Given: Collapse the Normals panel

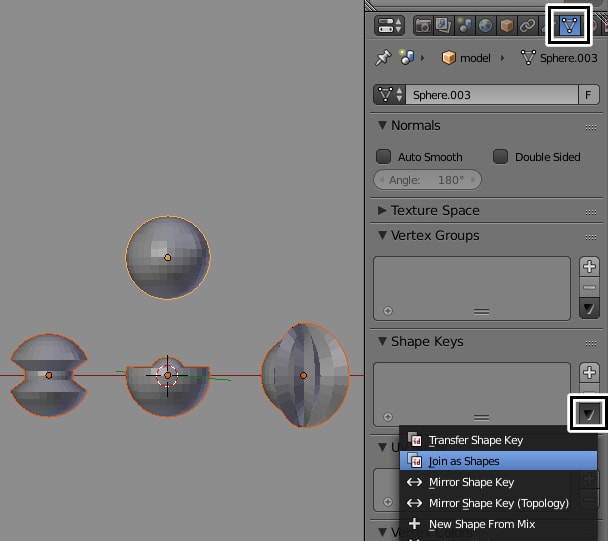Looking at the screenshot, I should tap(382, 125).
